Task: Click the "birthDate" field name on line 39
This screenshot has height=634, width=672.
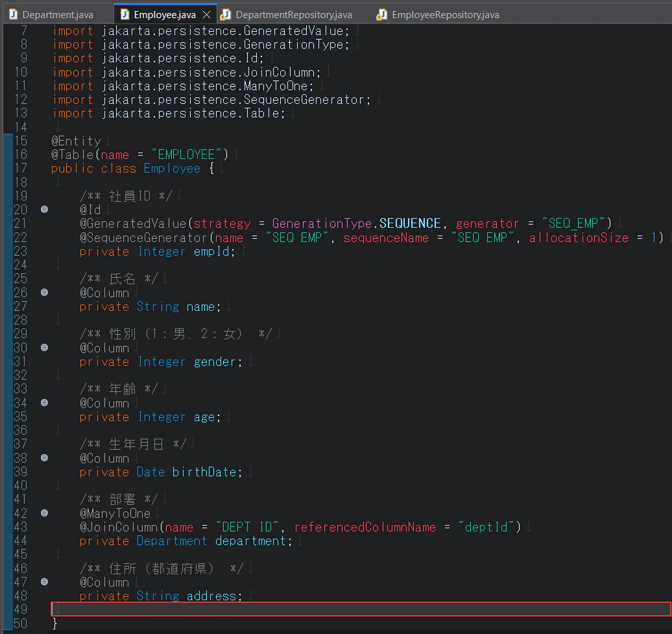Action: click(x=204, y=472)
